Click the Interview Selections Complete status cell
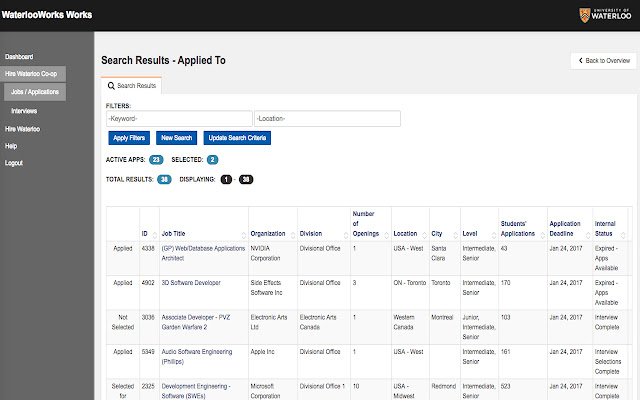Screen dimensions: 640x400 608,362
